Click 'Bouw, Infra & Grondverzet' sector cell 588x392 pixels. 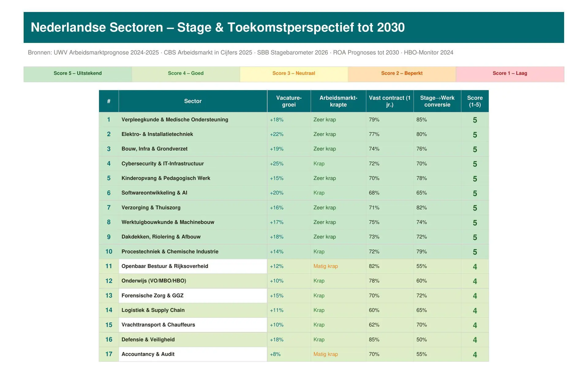point(193,149)
